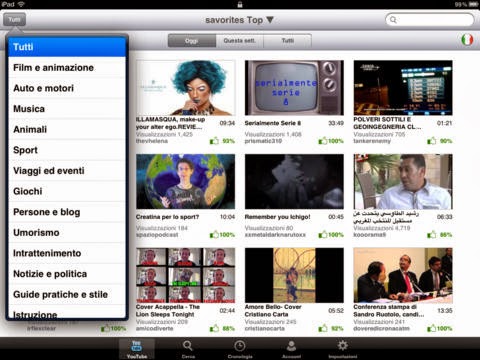Tap thumbs-up icon on Creatina per lo sport
The image size is (480, 360).
214,235
